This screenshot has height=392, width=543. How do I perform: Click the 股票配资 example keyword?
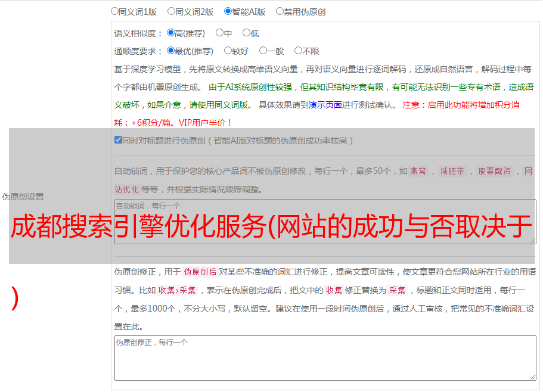[x=494, y=171]
